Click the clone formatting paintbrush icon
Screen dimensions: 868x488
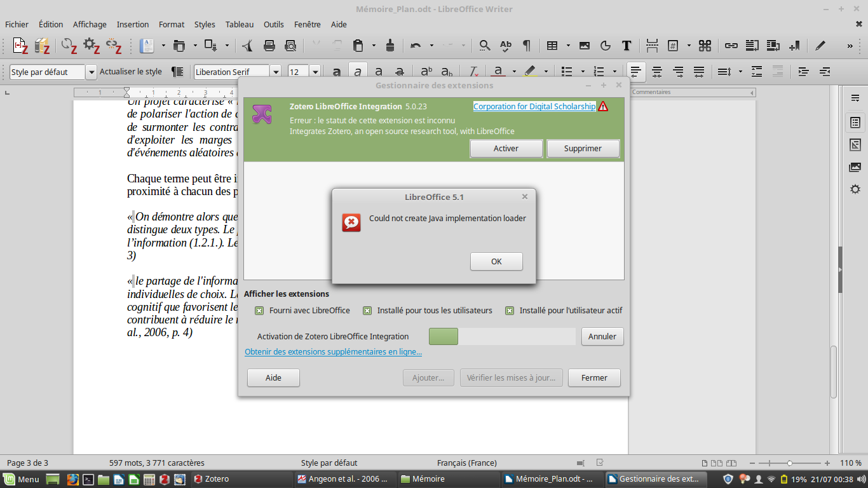pyautogui.click(x=390, y=46)
